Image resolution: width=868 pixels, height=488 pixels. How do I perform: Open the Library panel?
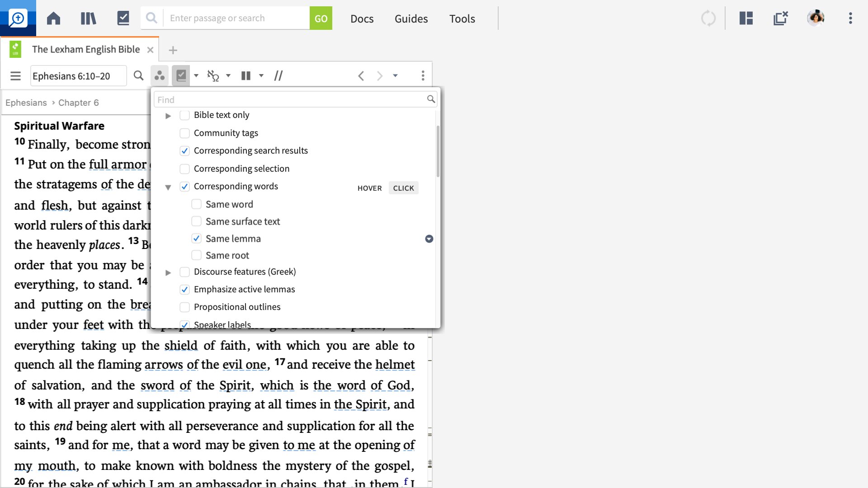coord(88,18)
